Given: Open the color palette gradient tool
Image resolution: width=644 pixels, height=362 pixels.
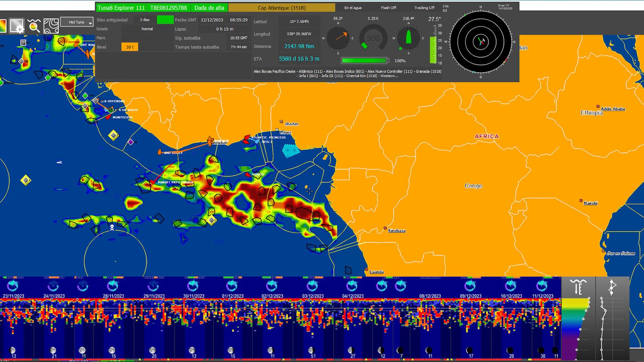Looking at the screenshot, I should click(2, 26).
